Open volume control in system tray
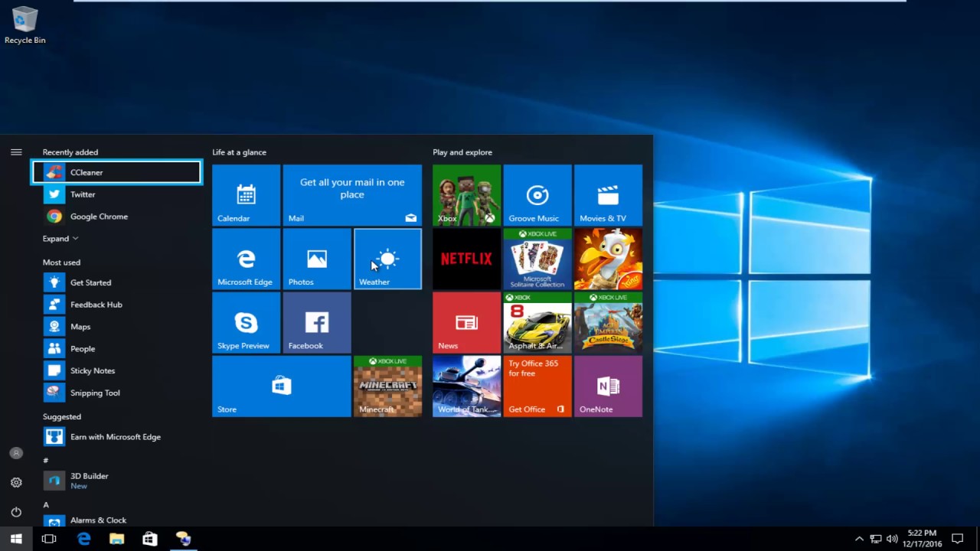The height and width of the screenshot is (551, 980). tap(892, 539)
